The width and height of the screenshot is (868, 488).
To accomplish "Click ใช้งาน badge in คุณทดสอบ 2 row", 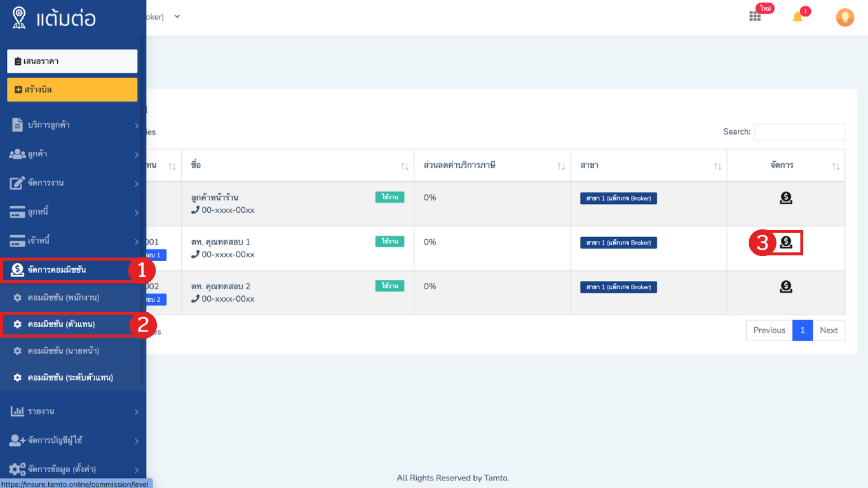I will (x=390, y=286).
